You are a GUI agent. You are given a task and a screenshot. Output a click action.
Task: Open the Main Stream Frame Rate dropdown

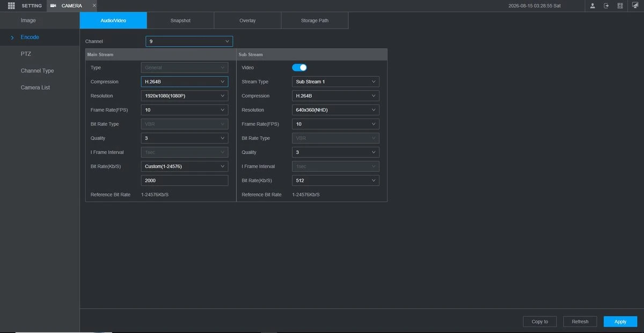(x=185, y=110)
